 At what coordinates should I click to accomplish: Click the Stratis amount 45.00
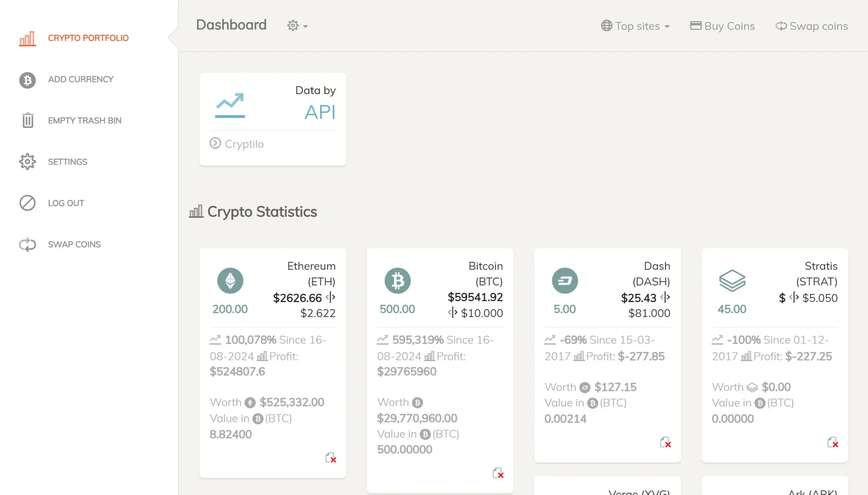coord(732,309)
